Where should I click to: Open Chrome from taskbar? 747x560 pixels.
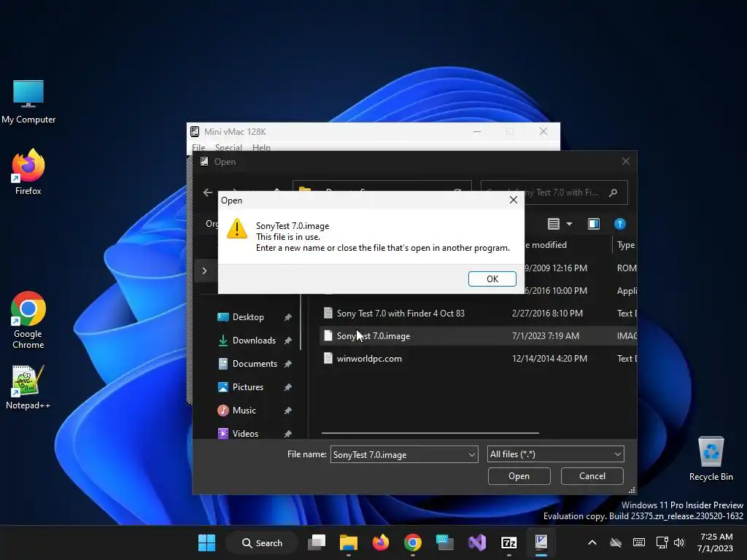point(413,542)
